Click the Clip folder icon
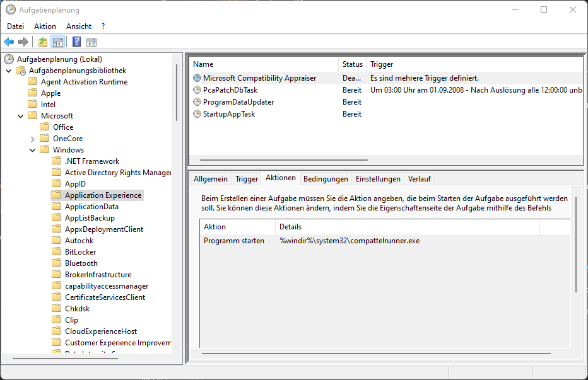Image resolution: width=588 pixels, height=380 pixels. tap(56, 320)
